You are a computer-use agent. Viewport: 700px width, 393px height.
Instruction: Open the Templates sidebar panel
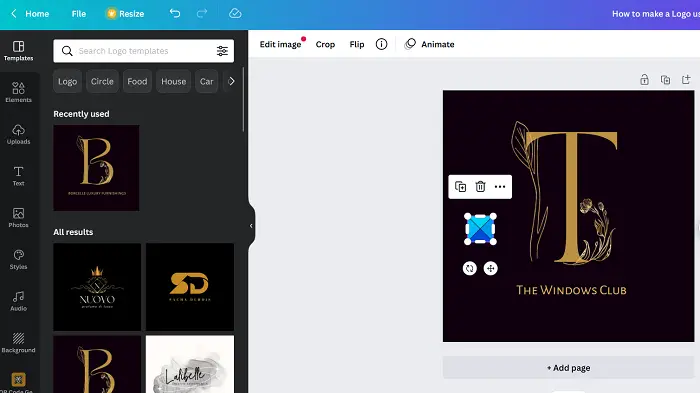click(18, 51)
